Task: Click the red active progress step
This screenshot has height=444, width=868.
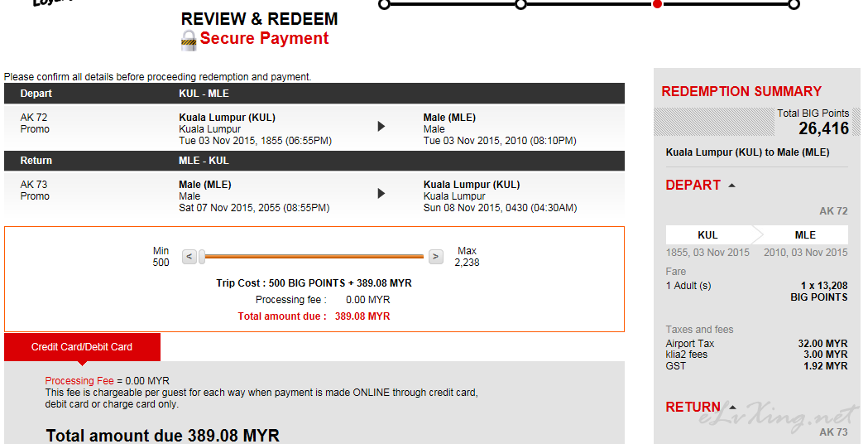Action: 657,4
